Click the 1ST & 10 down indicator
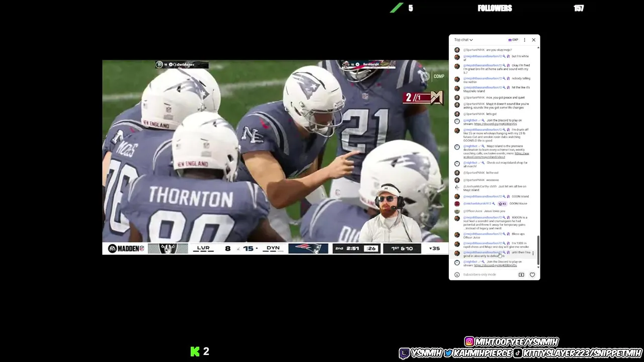Screen dimensions: 644x362 [x=402, y=248]
